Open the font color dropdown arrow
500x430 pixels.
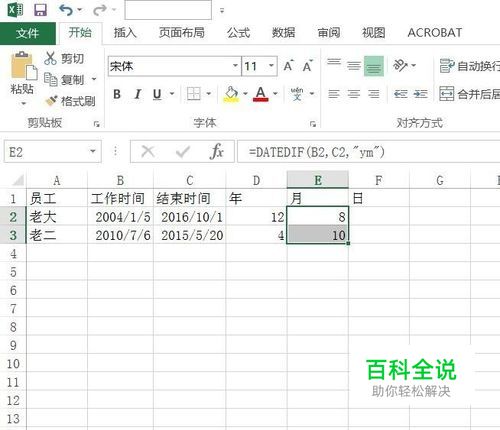point(275,94)
